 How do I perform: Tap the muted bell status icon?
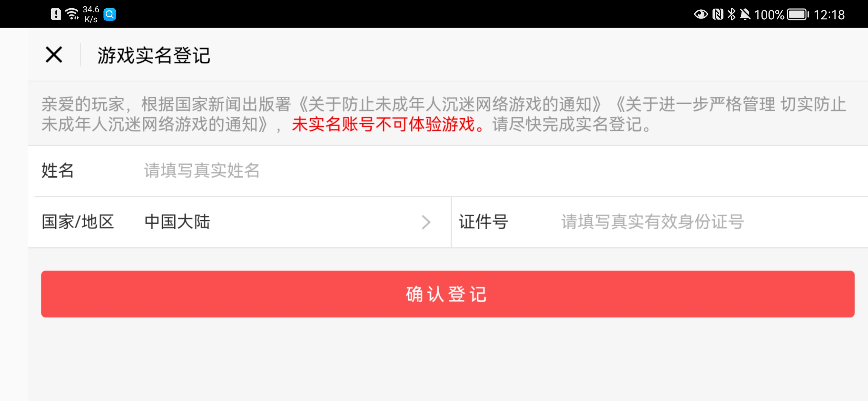coord(745,14)
